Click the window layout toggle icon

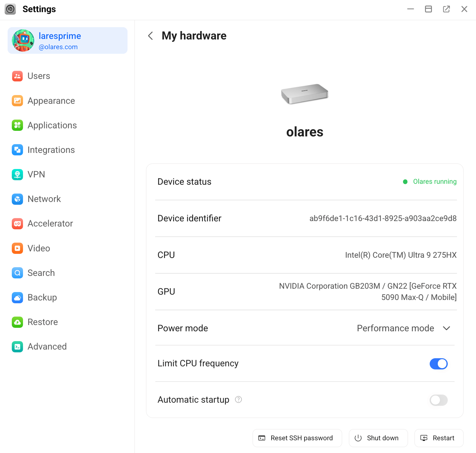click(x=428, y=9)
